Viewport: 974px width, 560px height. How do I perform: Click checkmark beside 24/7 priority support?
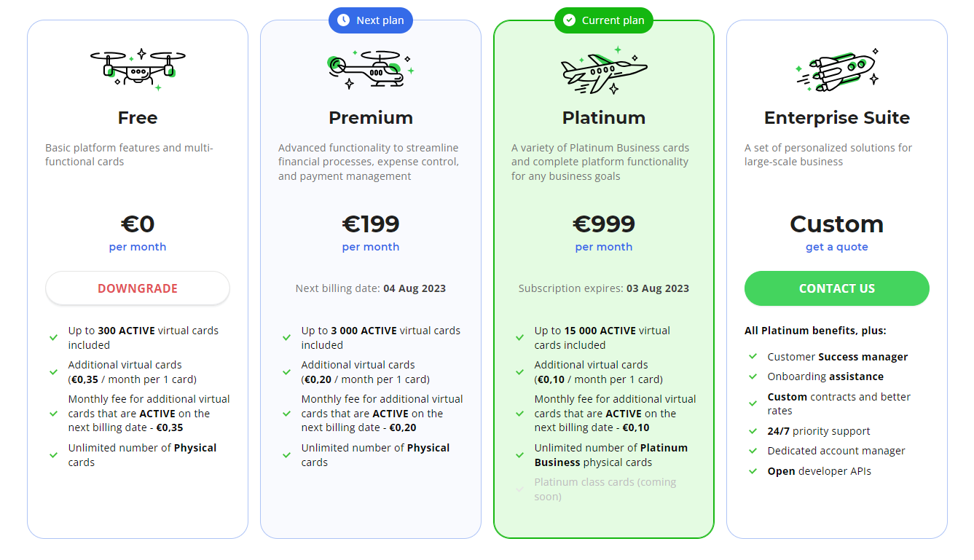[x=753, y=431]
